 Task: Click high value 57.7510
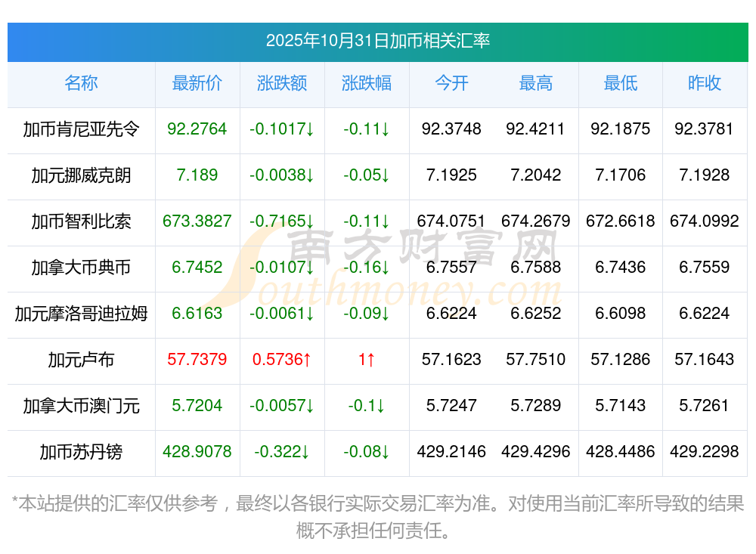(536, 359)
